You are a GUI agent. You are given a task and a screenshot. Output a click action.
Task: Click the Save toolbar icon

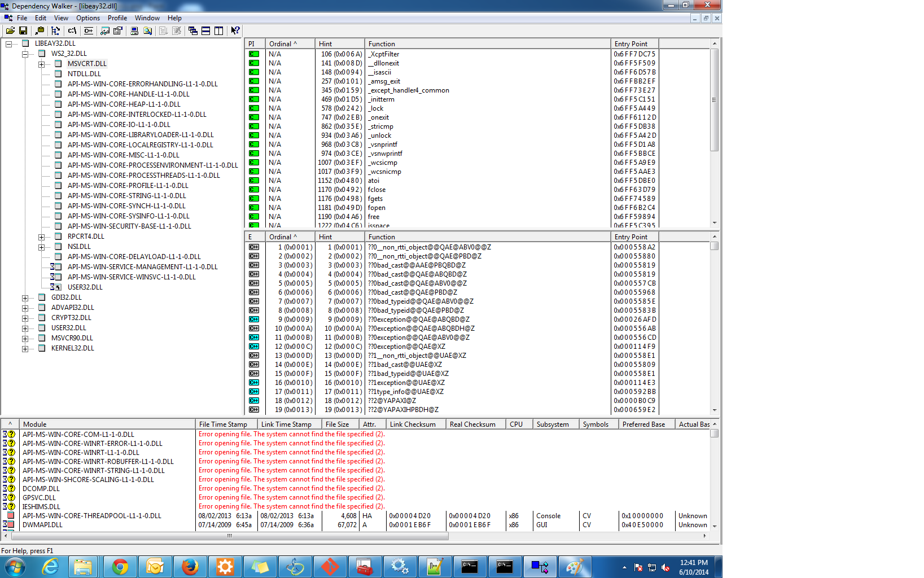[x=23, y=30]
